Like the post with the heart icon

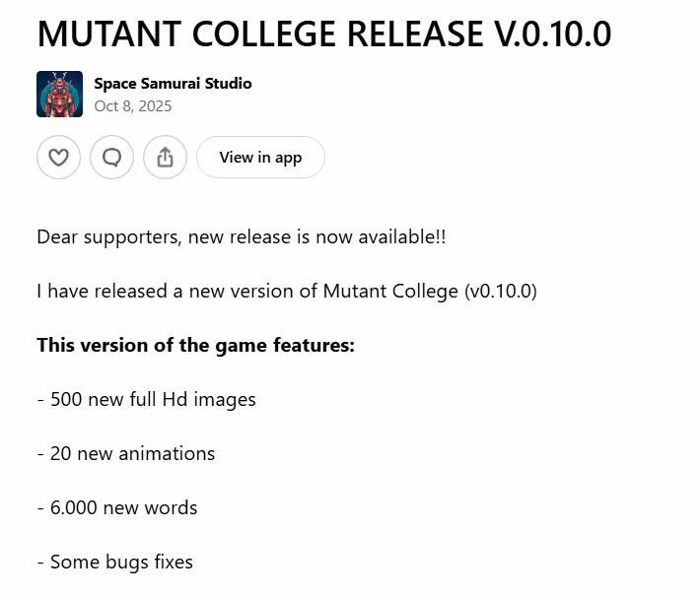tap(58, 158)
